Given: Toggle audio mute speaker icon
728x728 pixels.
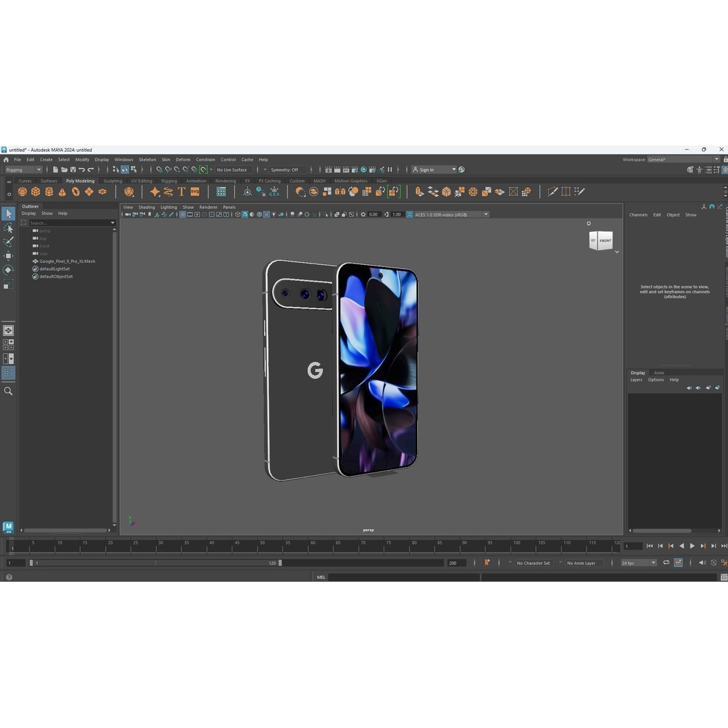Looking at the screenshot, I should pos(702,563).
